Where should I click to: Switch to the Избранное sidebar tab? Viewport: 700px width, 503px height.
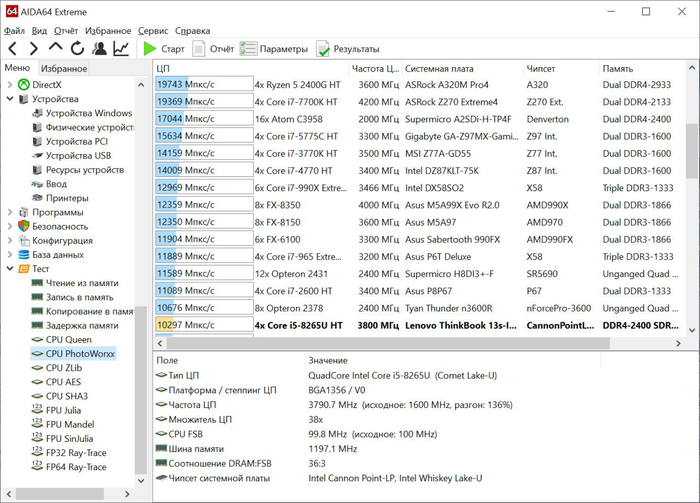[64, 68]
